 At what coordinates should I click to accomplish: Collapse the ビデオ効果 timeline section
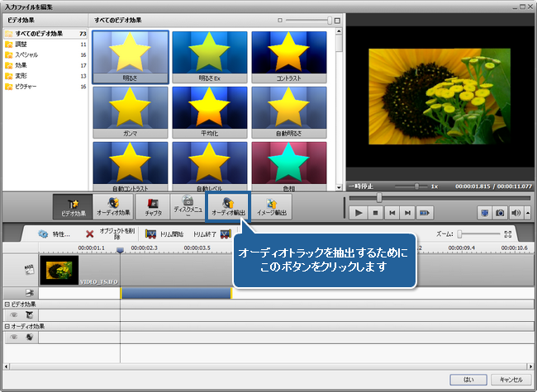pyautogui.click(x=5, y=304)
